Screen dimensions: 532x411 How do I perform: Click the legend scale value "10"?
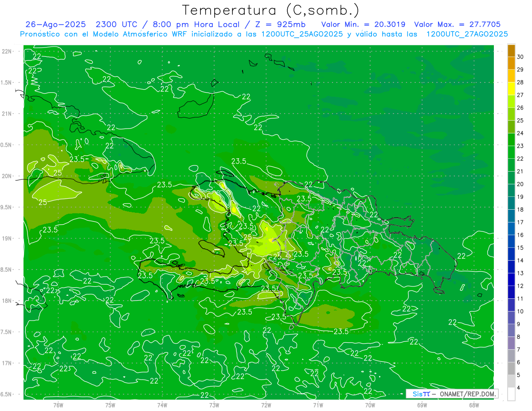[x=521, y=311]
